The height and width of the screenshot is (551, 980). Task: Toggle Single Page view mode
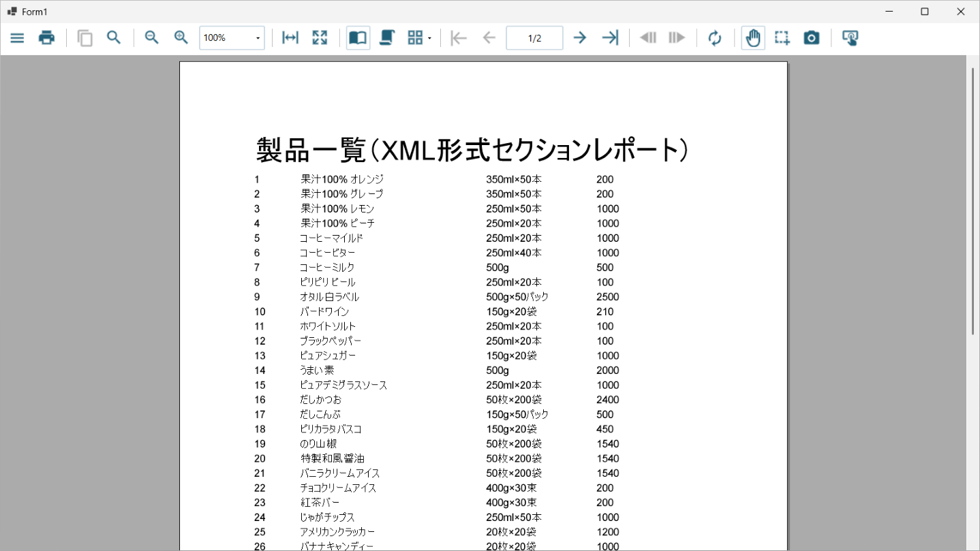click(358, 38)
